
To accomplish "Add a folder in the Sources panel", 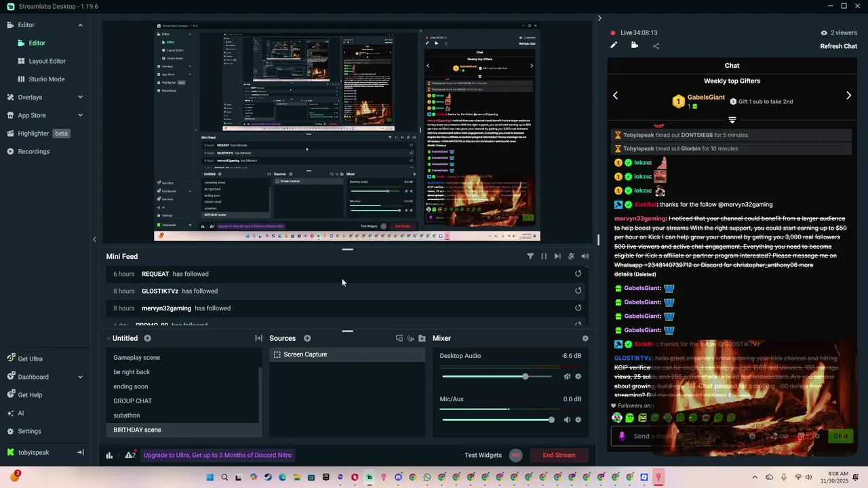I will click(x=422, y=338).
